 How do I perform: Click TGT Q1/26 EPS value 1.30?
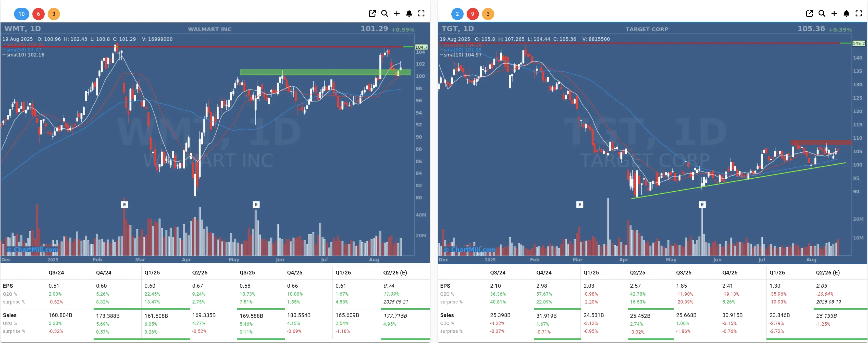(x=775, y=286)
